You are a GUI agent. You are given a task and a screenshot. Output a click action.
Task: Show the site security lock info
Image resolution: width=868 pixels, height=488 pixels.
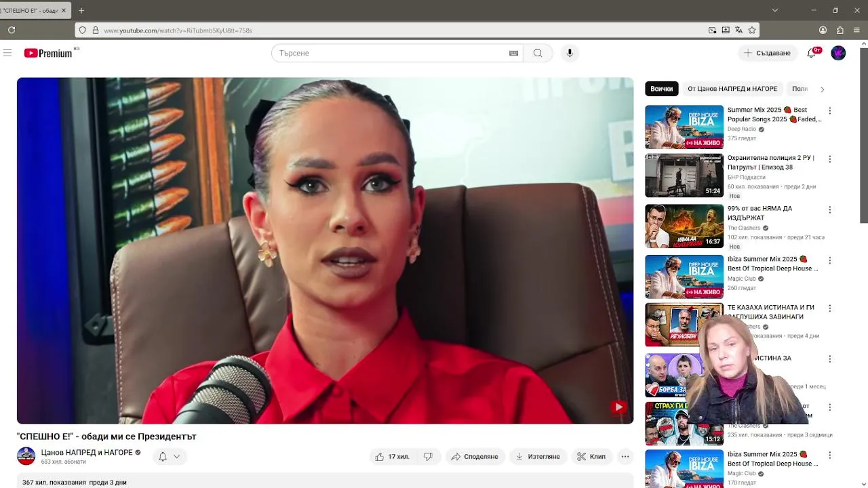(96, 30)
